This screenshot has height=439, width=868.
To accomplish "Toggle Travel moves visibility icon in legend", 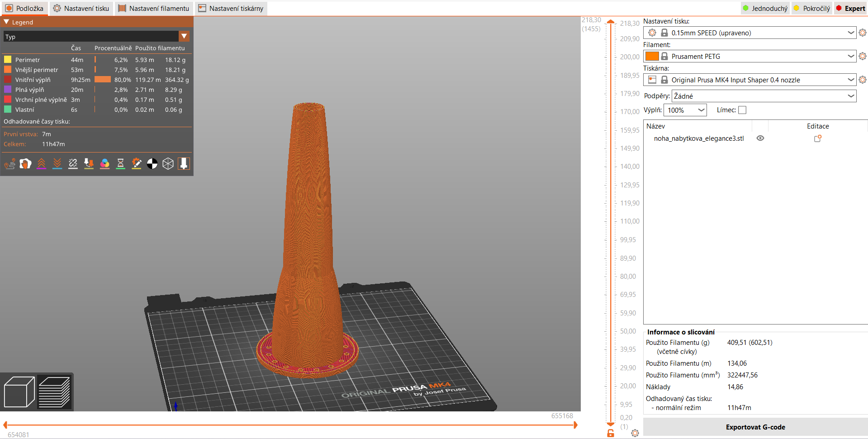I will click(x=10, y=164).
